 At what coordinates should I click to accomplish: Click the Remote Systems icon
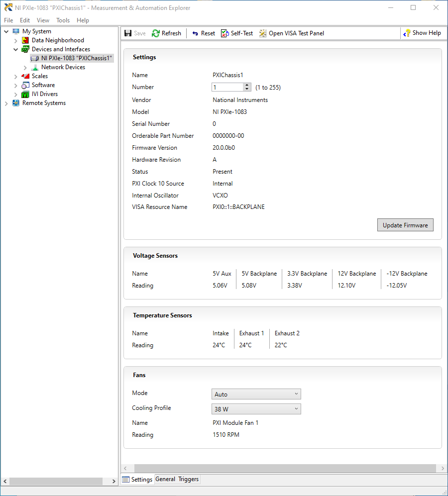[x=16, y=103]
